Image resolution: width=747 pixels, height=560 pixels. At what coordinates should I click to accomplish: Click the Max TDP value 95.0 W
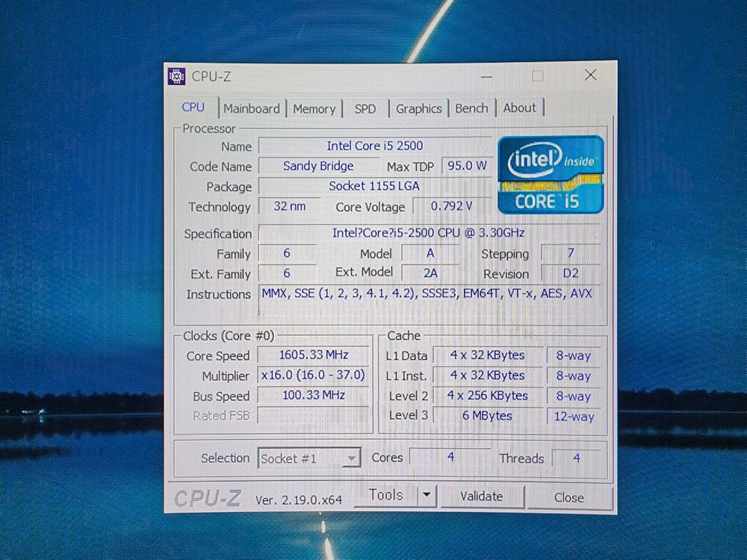point(467,166)
